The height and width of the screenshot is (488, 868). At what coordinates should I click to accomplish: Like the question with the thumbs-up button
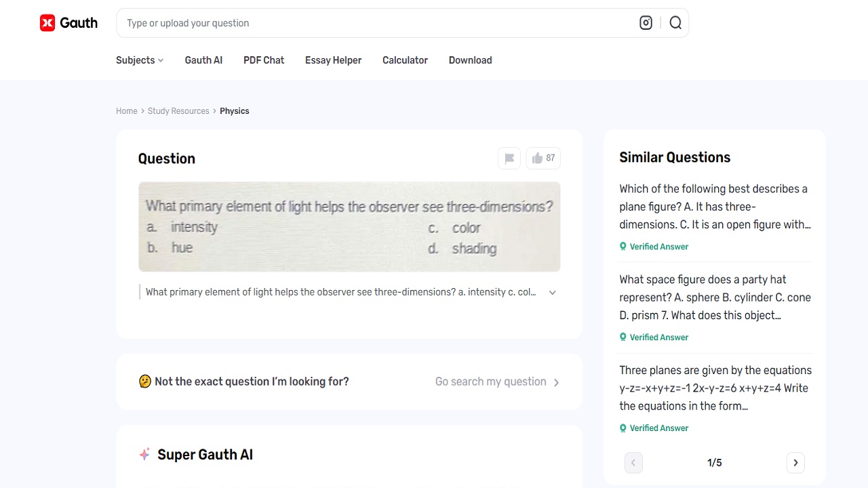(x=543, y=158)
